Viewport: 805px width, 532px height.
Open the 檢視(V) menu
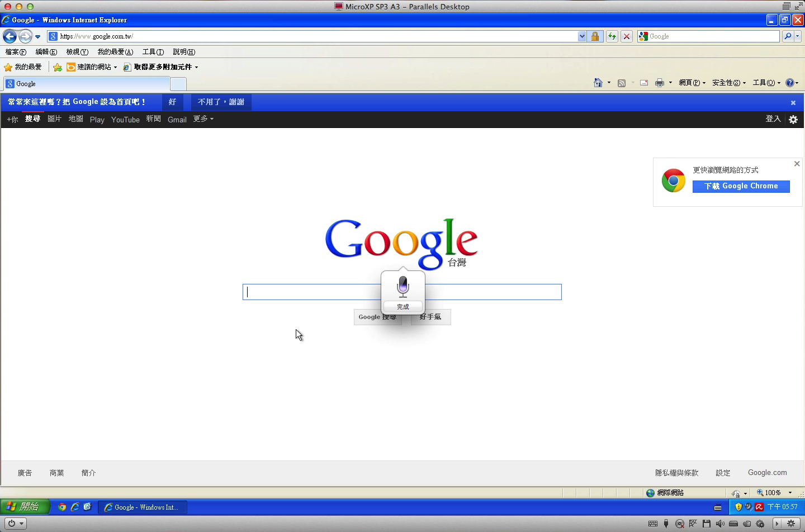coord(77,52)
